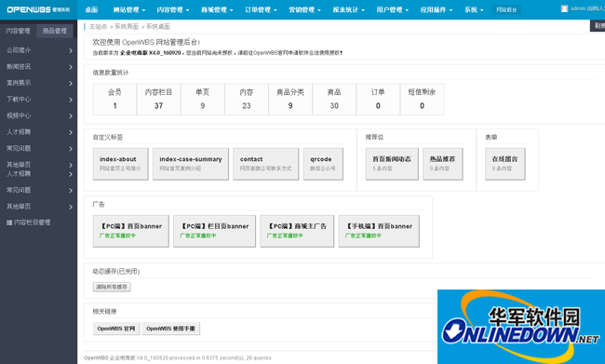Viewport: 605px width, 364px height.
Task: Open the OpenWBS 官网 link button
Action: coord(116,329)
